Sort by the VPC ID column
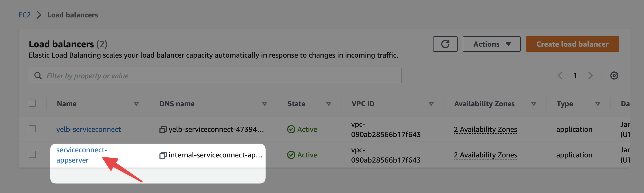Viewport: 644px width, 193px height. pos(431,104)
